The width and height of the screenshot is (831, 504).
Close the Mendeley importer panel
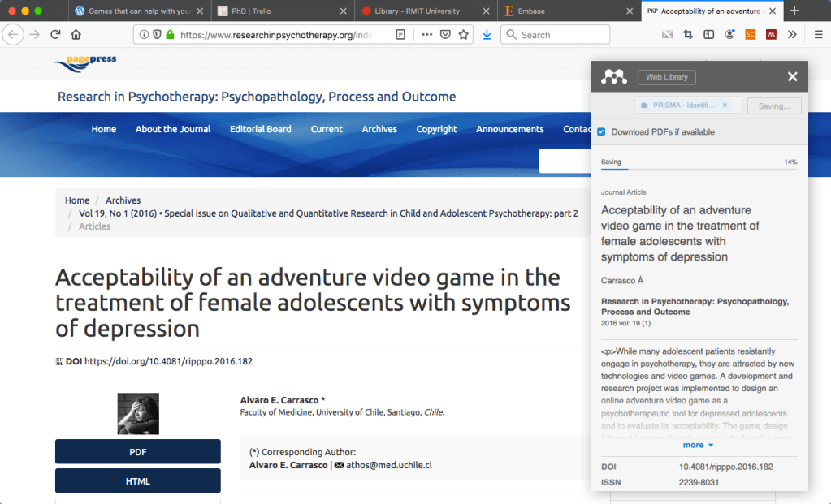pyautogui.click(x=792, y=77)
